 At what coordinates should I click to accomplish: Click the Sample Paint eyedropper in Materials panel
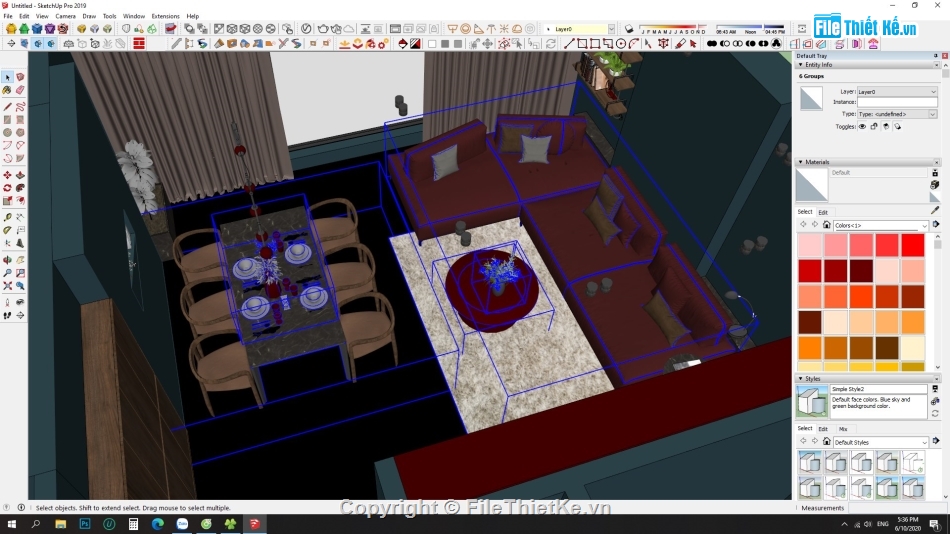935,210
